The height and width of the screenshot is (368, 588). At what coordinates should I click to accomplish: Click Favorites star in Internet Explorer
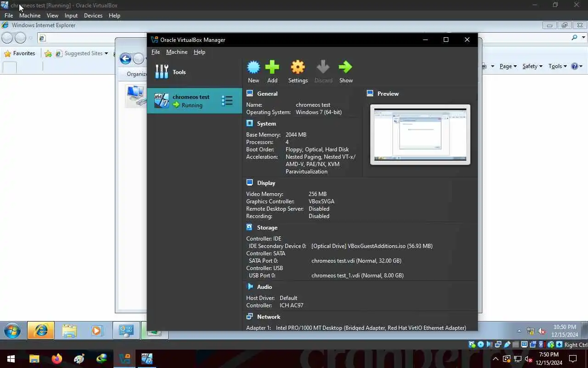[19, 53]
